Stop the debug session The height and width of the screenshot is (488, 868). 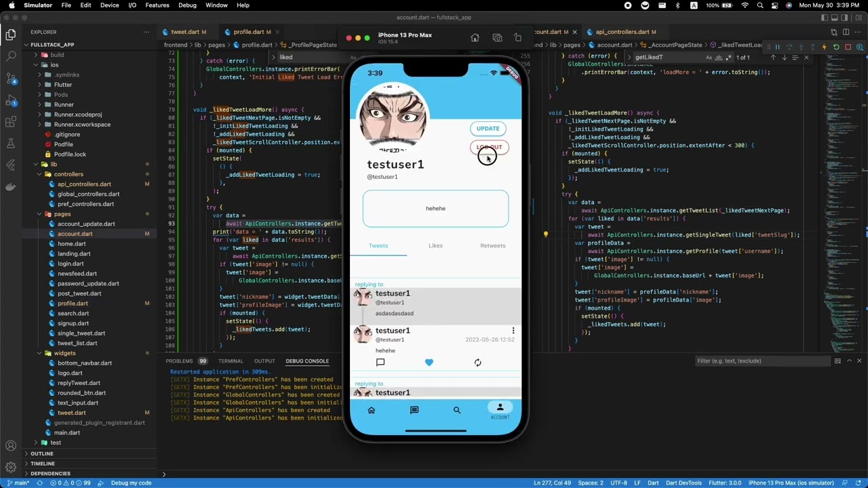[x=848, y=47]
